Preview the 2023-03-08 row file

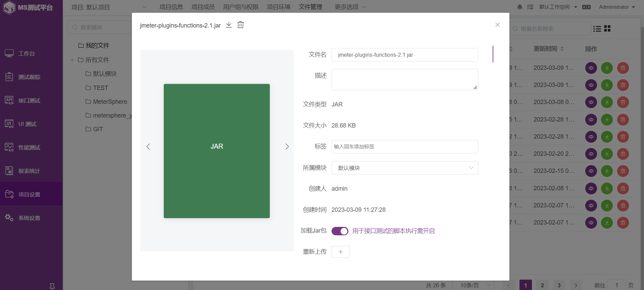[x=591, y=102]
